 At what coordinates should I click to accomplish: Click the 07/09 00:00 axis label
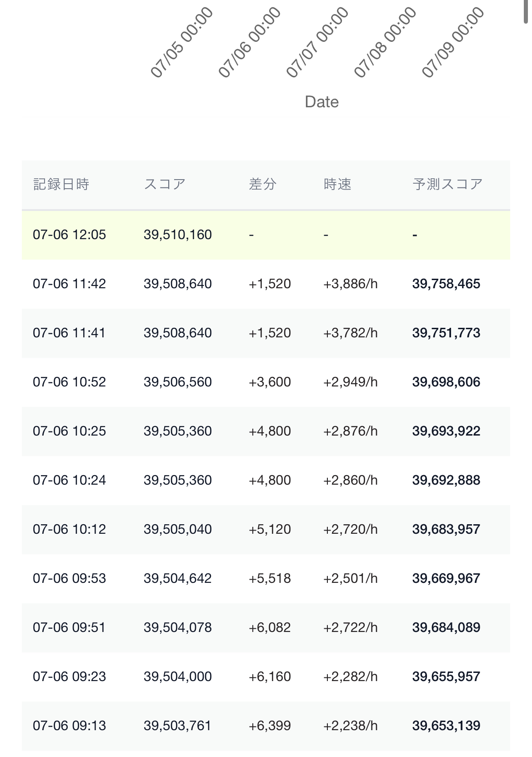coord(453,42)
